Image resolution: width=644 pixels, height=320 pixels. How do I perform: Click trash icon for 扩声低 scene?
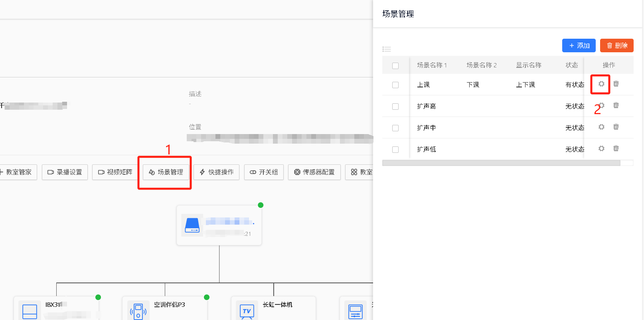point(616,148)
